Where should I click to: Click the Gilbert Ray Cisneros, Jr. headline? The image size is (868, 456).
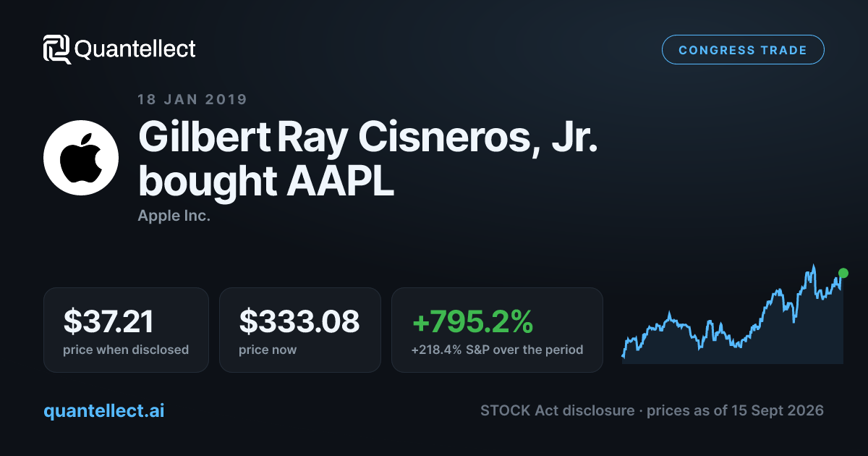[368, 137]
